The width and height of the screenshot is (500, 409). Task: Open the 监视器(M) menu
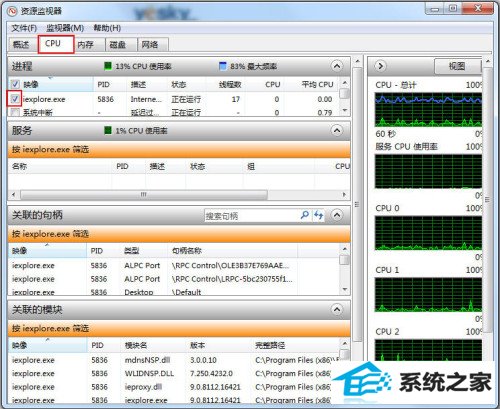(65, 28)
